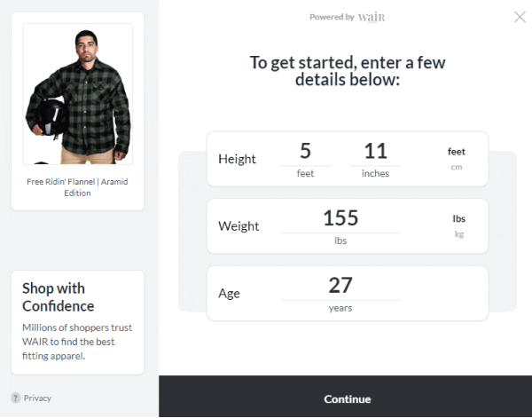This screenshot has height=418, width=532.
Task: Switch height unit to cm
Action: pyautogui.click(x=456, y=167)
